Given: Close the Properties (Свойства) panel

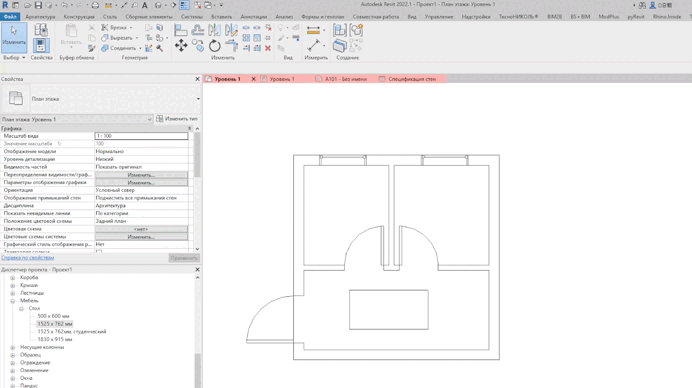Looking at the screenshot, I should [197, 79].
